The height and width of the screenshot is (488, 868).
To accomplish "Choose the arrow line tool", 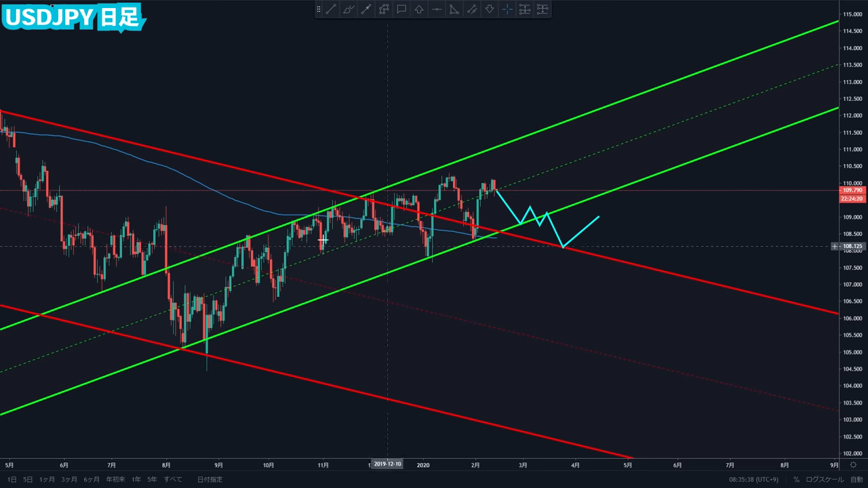I will pyautogui.click(x=366, y=9).
